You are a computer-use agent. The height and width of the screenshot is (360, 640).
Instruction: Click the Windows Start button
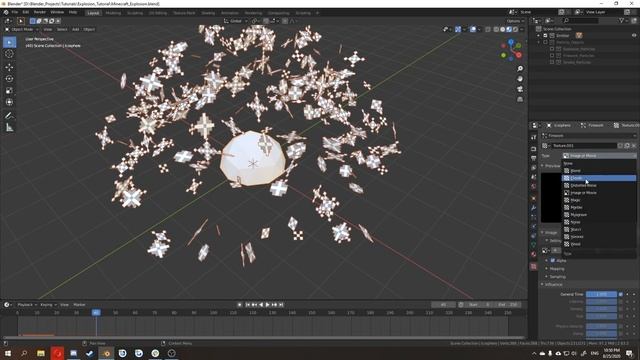[x=8, y=353]
